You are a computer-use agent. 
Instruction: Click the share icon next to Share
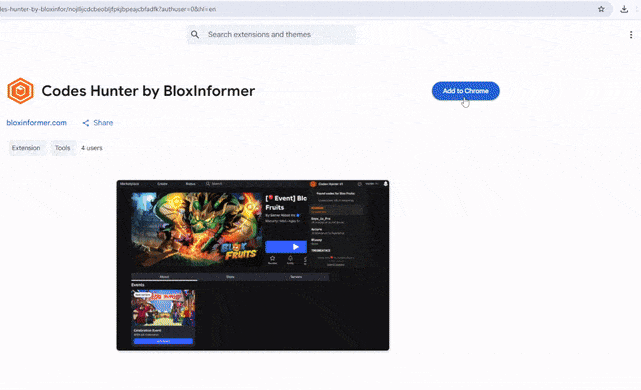click(86, 123)
